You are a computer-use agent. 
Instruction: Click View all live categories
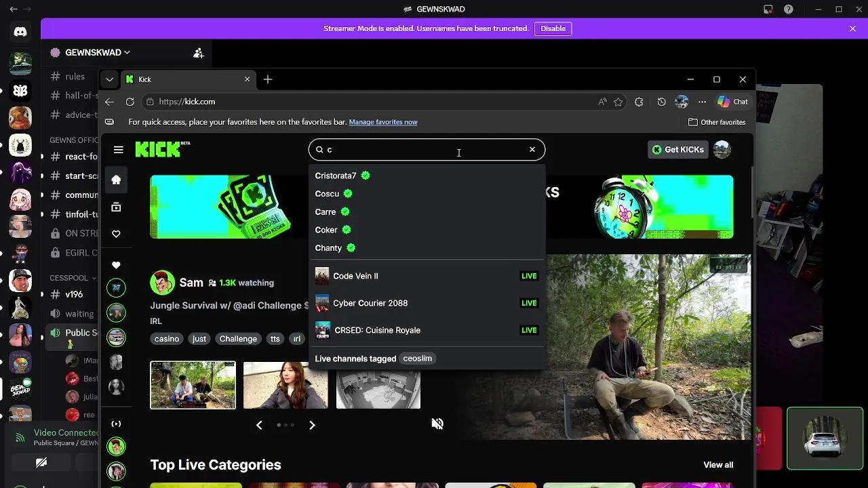coord(718,465)
